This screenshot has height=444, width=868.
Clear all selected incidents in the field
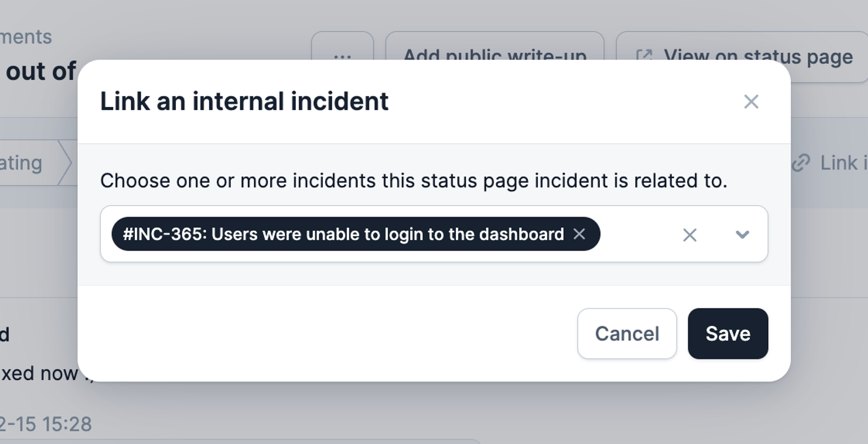coord(690,235)
